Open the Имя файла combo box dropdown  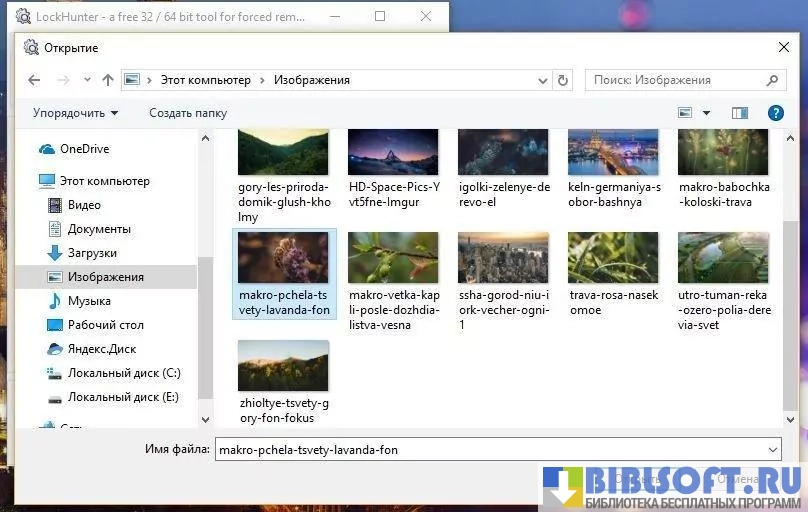(771, 450)
